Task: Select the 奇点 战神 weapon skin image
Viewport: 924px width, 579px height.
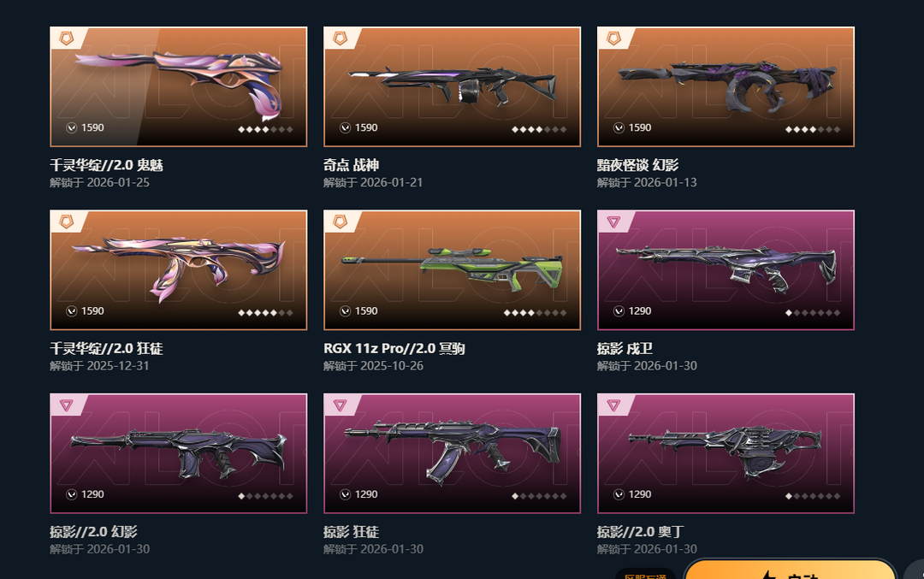Action: tap(452, 86)
